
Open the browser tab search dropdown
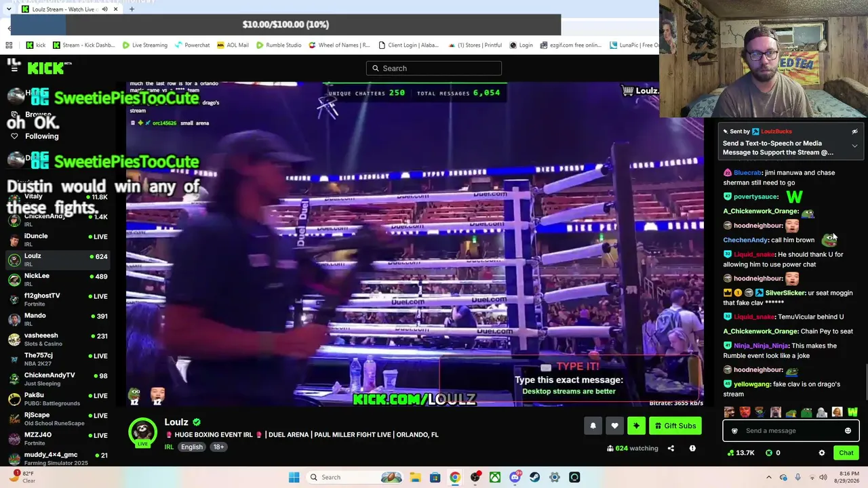pyautogui.click(x=8, y=9)
